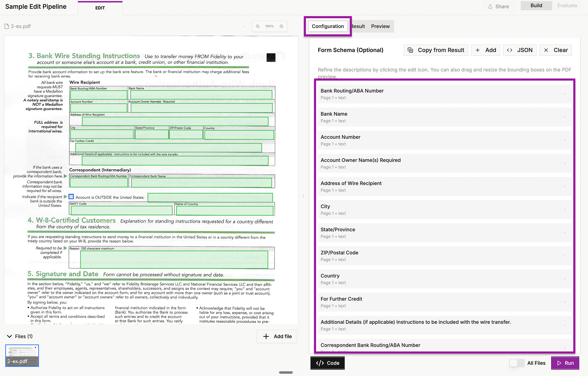
Task: Select the For Further Credit schema row
Action: (x=445, y=302)
